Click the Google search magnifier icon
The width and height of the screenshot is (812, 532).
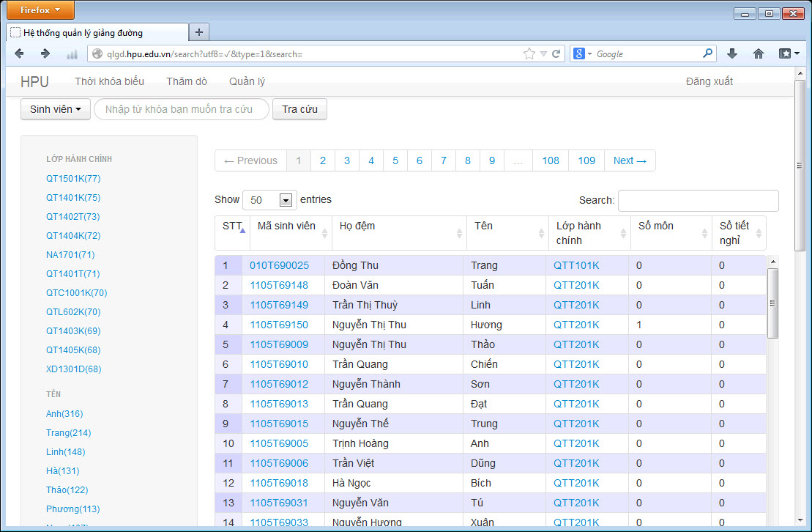pos(707,53)
